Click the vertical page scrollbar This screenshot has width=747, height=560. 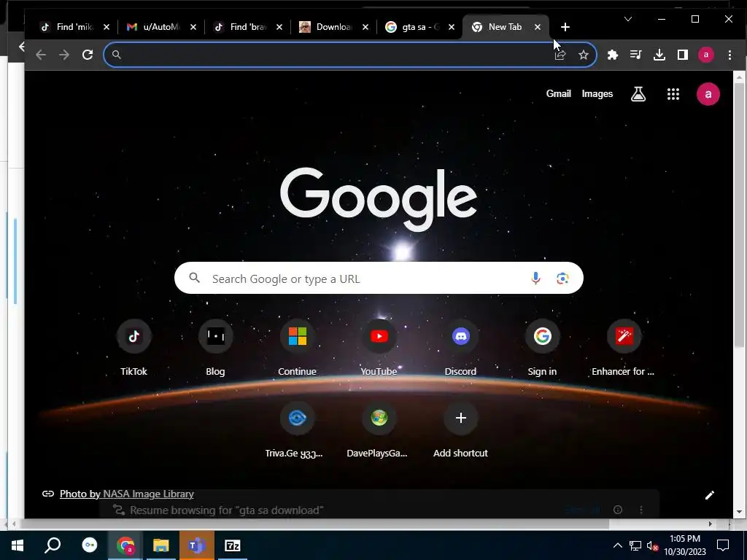click(x=739, y=215)
